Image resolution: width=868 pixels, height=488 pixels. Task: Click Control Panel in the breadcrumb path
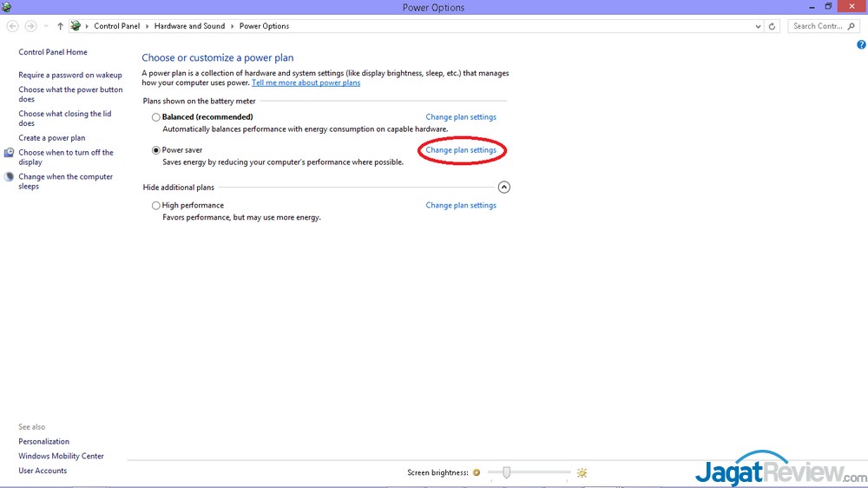[116, 26]
